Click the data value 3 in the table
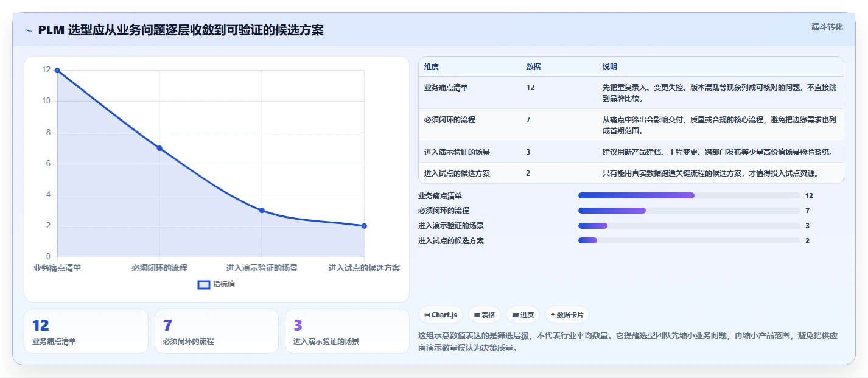The width and height of the screenshot is (868, 378). pyautogui.click(x=528, y=152)
